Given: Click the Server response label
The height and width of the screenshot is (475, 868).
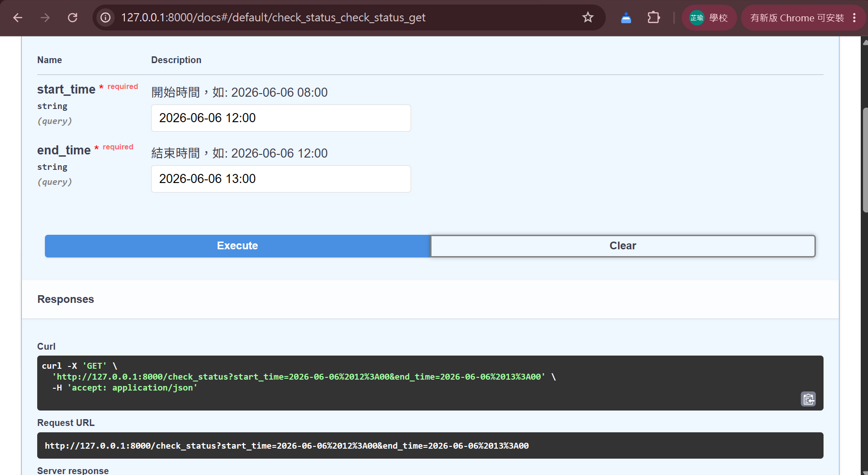Looking at the screenshot, I should 73,470.
